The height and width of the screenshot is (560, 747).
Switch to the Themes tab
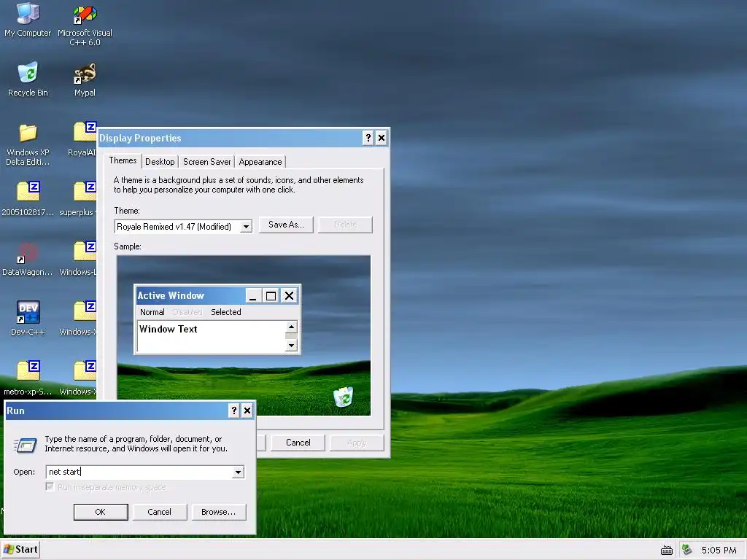[x=123, y=160]
